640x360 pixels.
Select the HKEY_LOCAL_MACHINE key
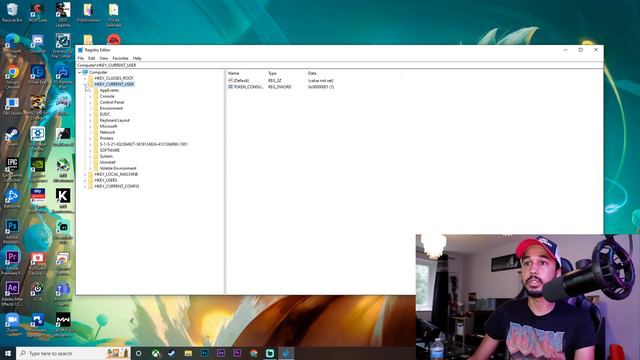tap(116, 174)
